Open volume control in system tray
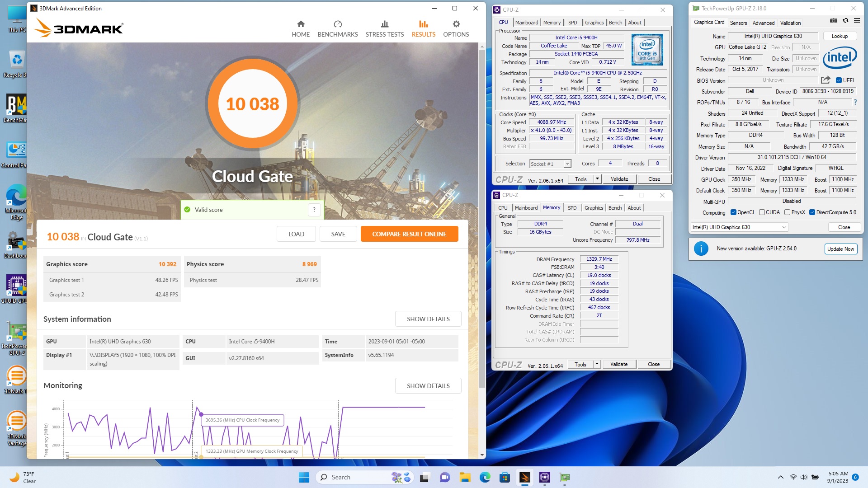The width and height of the screenshot is (868, 488). [x=803, y=477]
